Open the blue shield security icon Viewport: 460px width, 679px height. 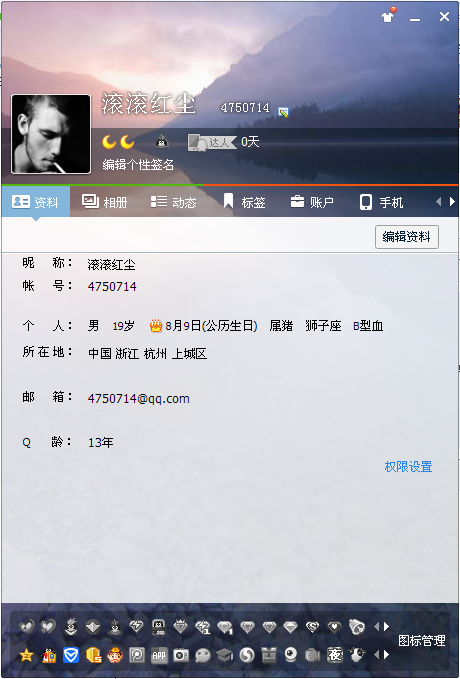(x=71, y=655)
